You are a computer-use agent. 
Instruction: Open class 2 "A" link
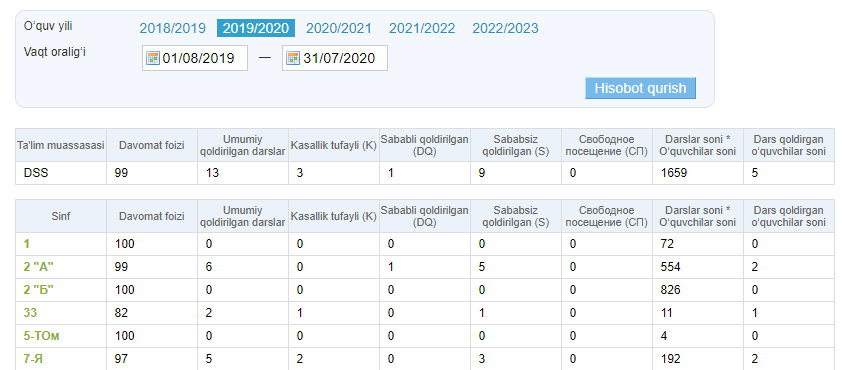(38, 267)
